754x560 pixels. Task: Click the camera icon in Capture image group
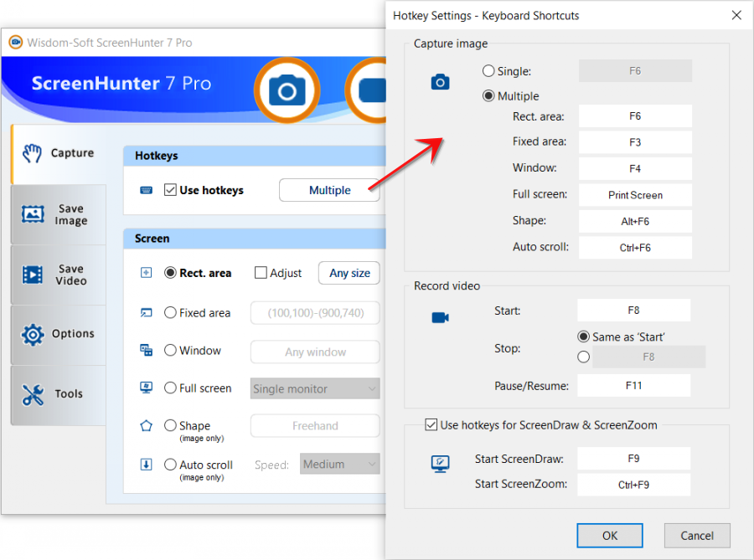tap(440, 82)
